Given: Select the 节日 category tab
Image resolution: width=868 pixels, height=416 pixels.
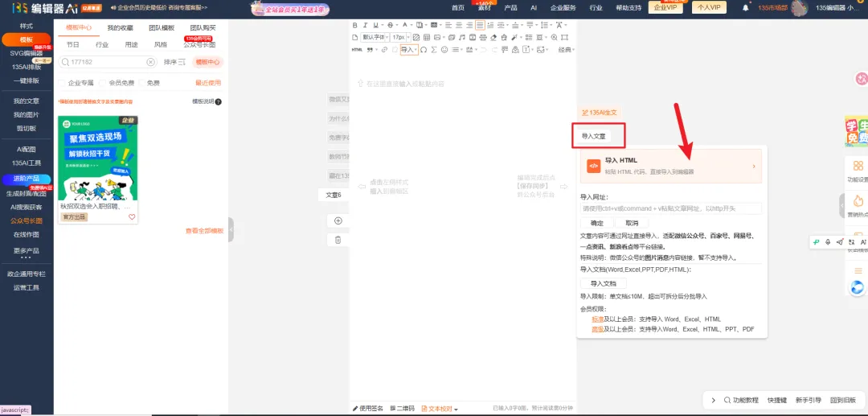Looking at the screenshot, I should 73,45.
